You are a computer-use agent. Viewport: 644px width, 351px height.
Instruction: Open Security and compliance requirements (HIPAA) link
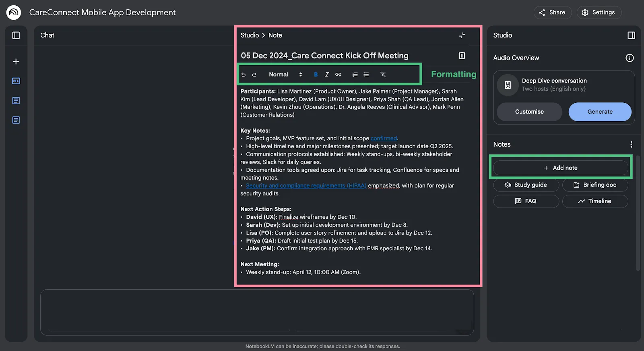click(306, 186)
